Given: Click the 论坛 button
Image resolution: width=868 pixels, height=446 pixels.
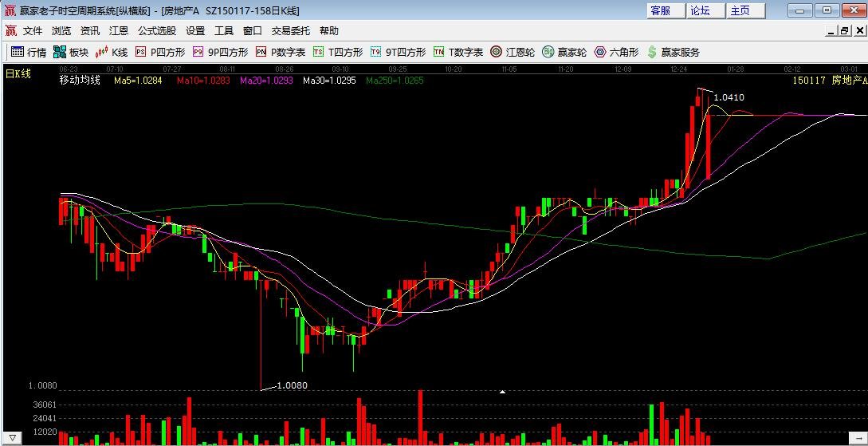Looking at the screenshot, I should (705, 10).
